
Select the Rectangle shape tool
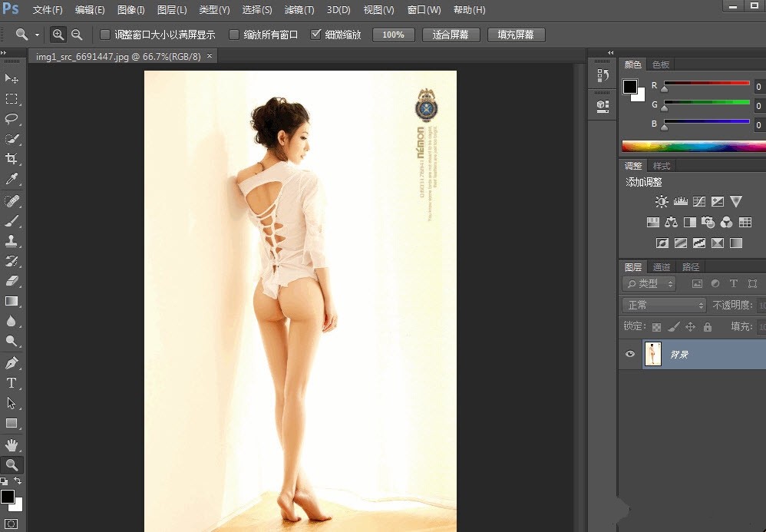12,423
